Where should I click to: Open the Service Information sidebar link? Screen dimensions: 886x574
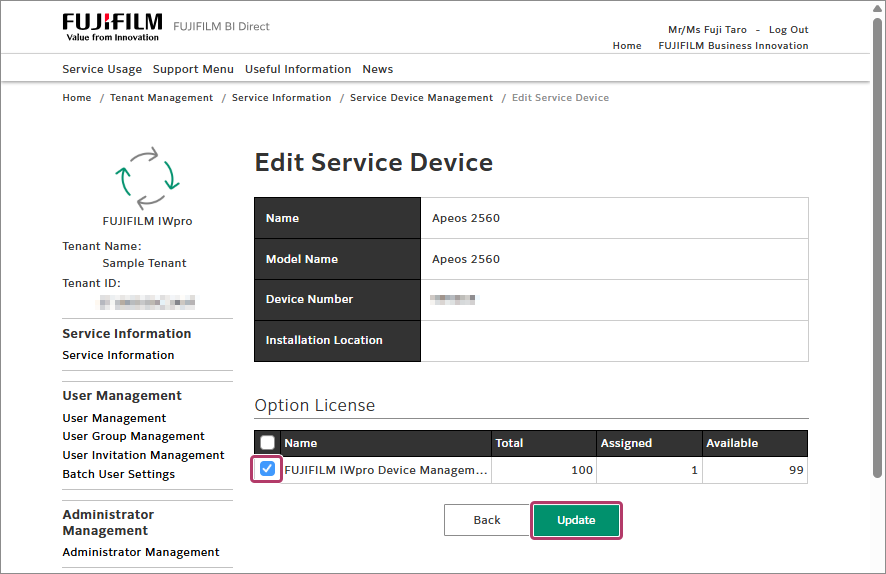click(x=118, y=355)
